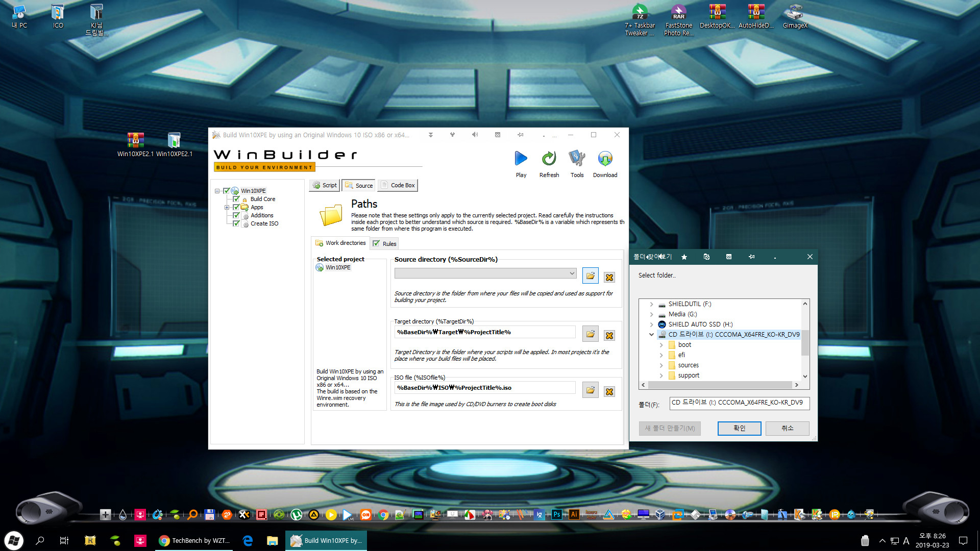The image size is (980, 551).
Task: Open FastStone Photo Resizer desktop icon
Action: (678, 20)
